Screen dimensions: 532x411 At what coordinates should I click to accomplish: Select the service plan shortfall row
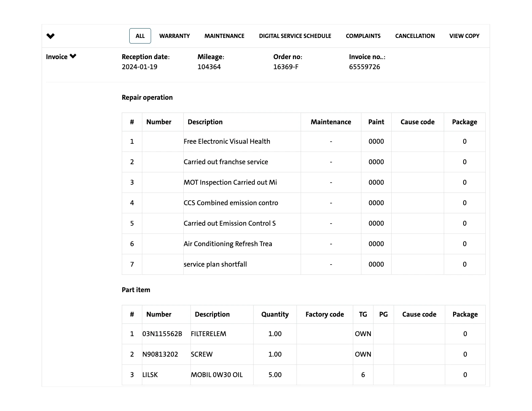[x=215, y=264]
